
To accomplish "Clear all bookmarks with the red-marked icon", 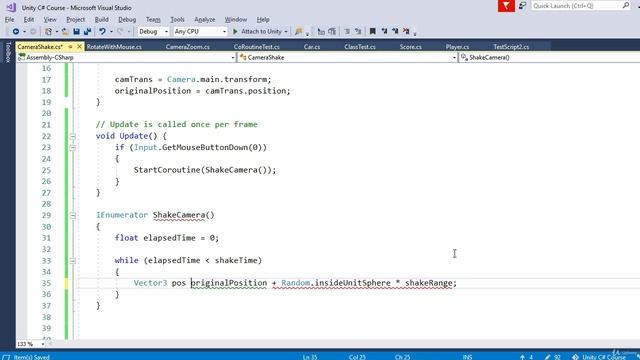I will pyautogui.click(x=406, y=31).
